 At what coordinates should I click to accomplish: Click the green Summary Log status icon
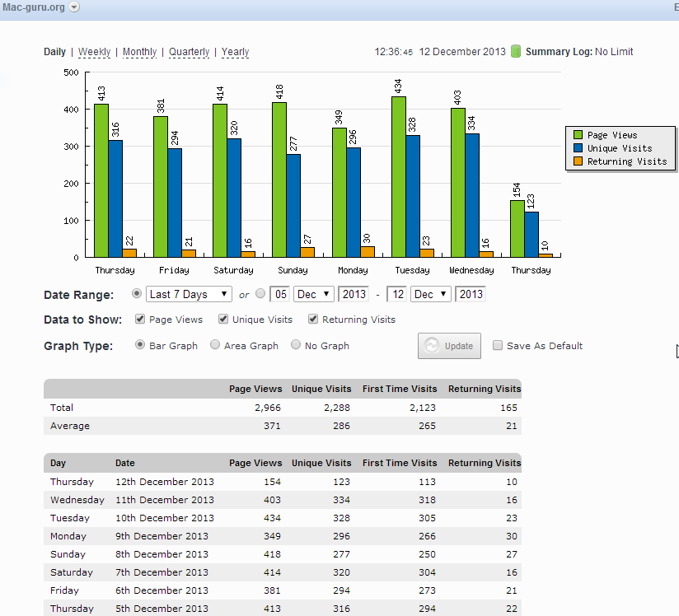point(515,51)
